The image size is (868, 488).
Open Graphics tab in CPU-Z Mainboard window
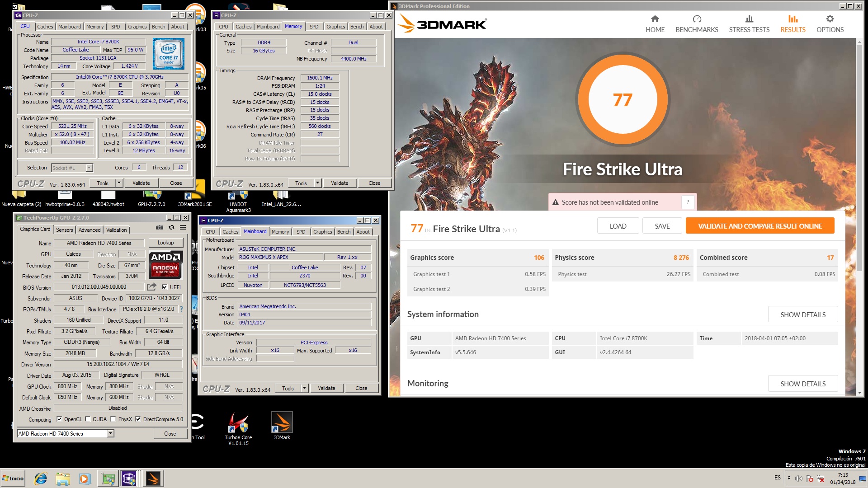coord(322,232)
